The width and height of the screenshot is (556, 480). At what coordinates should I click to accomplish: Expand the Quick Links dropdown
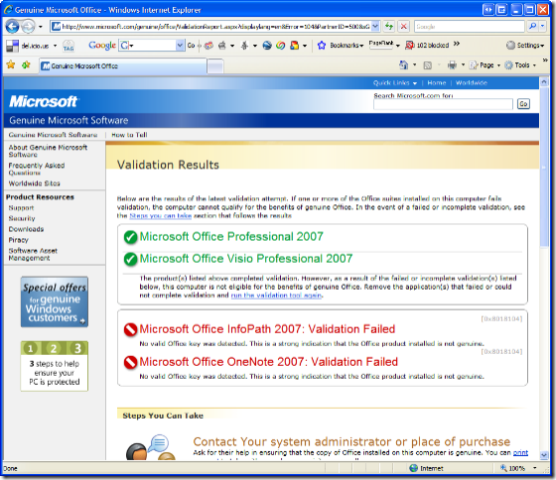395,83
